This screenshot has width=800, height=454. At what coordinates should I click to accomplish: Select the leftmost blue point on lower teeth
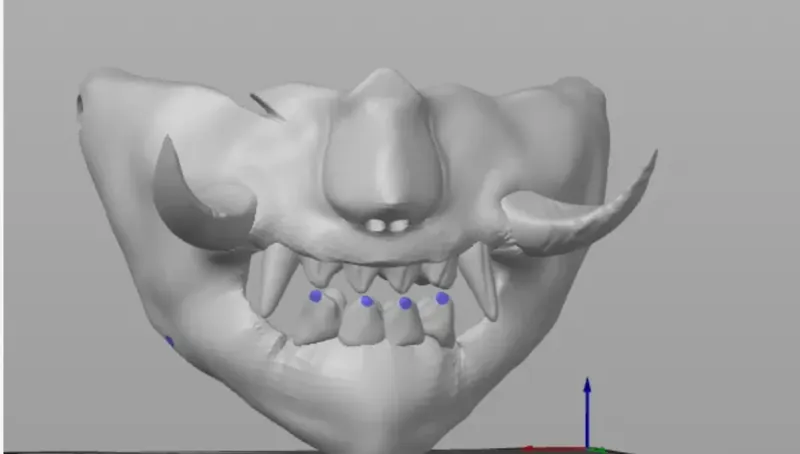click(315, 296)
